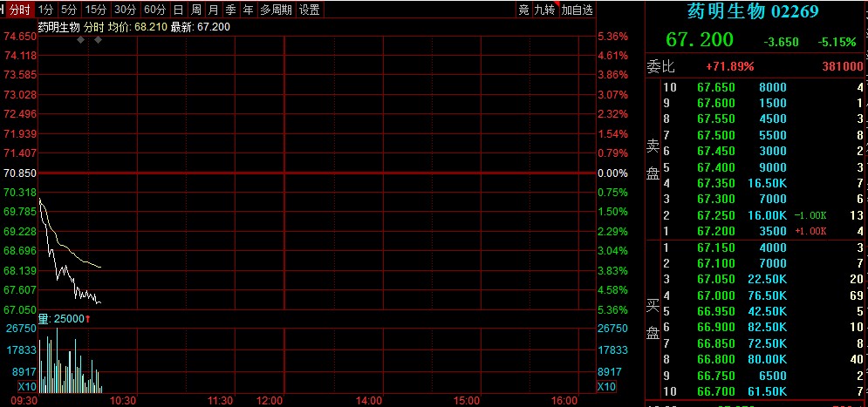The height and width of the screenshot is (407, 868).
Task: Select sell level 8 price 67.550
Action: [x=715, y=119]
